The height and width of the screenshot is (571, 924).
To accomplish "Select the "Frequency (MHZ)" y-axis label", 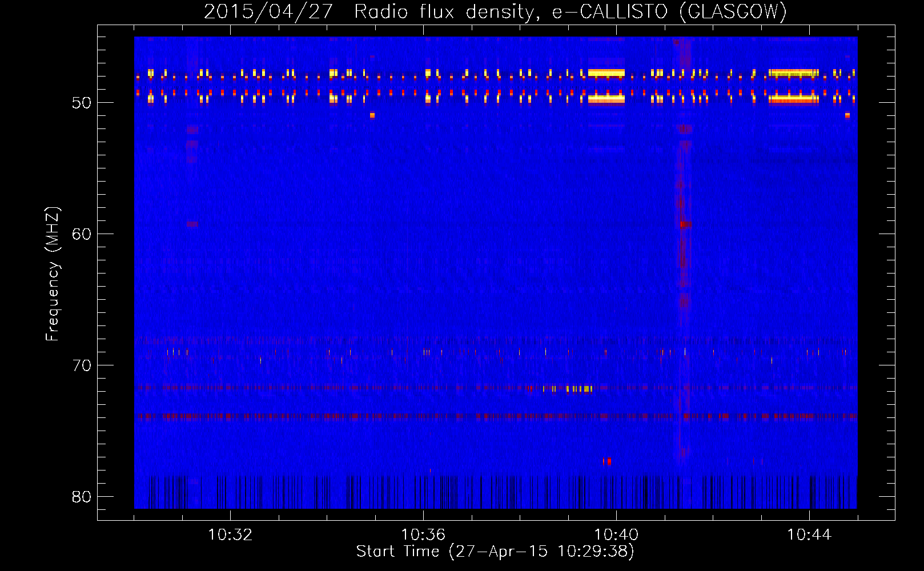I will [x=53, y=274].
